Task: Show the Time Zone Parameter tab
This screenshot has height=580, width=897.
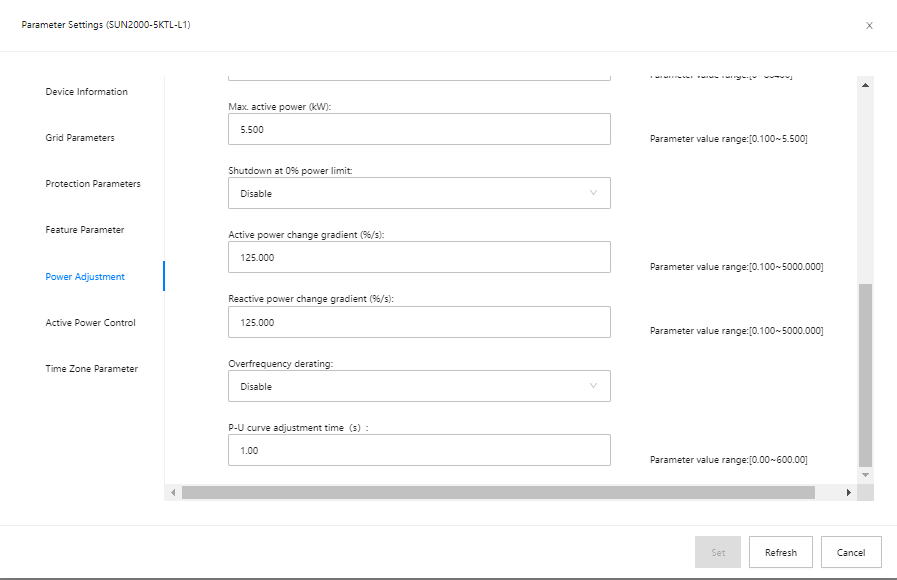Action: click(x=92, y=369)
